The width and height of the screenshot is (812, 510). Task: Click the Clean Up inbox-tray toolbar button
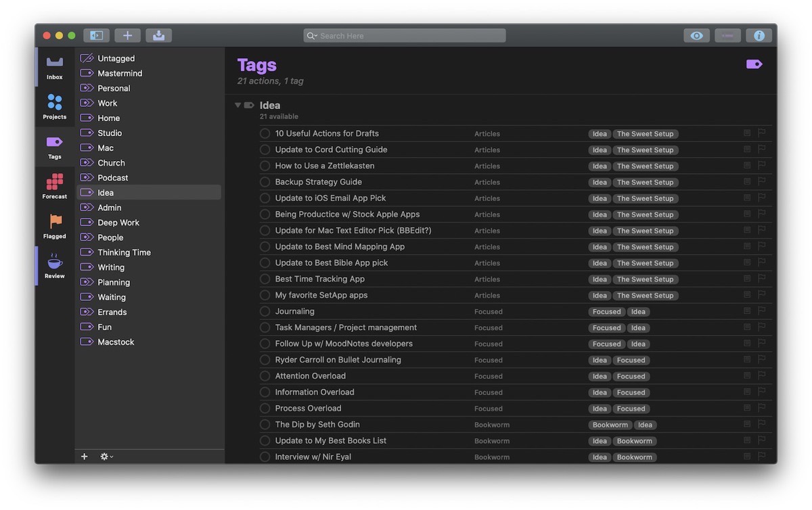(x=158, y=35)
